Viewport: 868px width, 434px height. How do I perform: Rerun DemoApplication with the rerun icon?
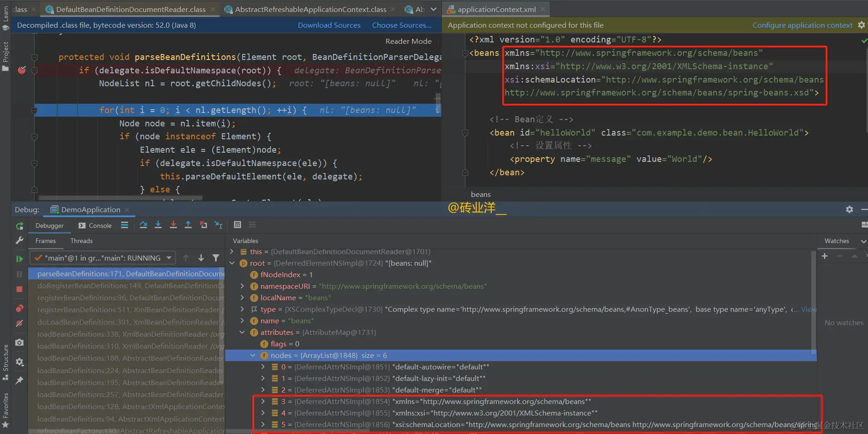click(19, 226)
